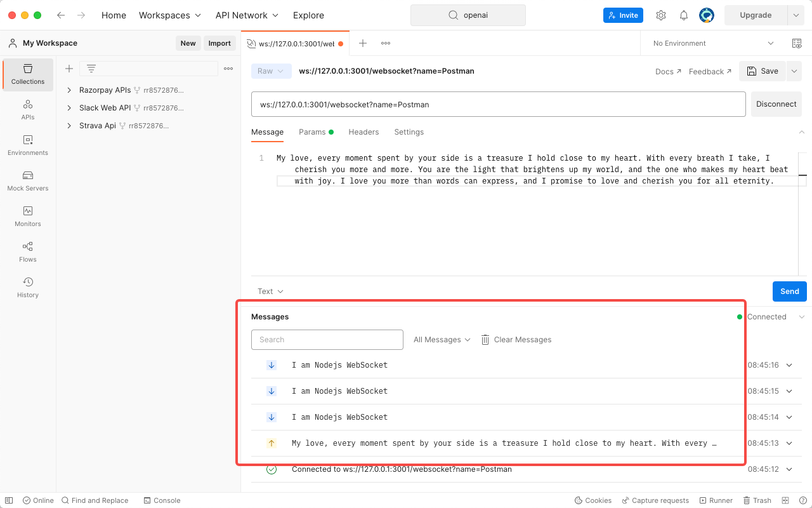Expand the Razorpay APIs collection
Viewport: 812px width, 508px height.
[70, 90]
